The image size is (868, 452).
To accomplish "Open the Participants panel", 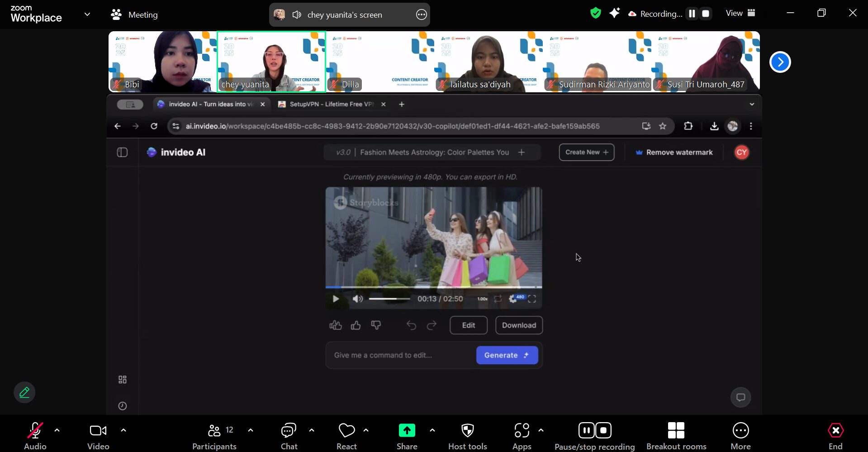I will pos(214,436).
